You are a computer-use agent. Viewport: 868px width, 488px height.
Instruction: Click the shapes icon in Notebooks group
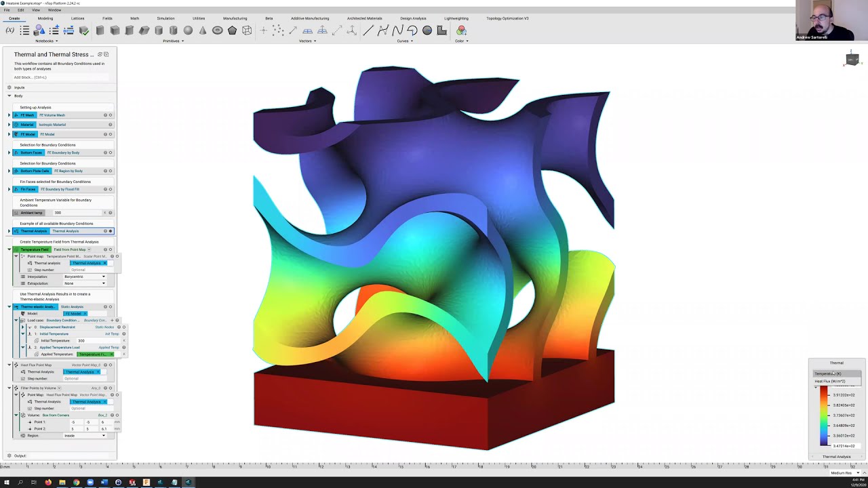click(x=39, y=30)
